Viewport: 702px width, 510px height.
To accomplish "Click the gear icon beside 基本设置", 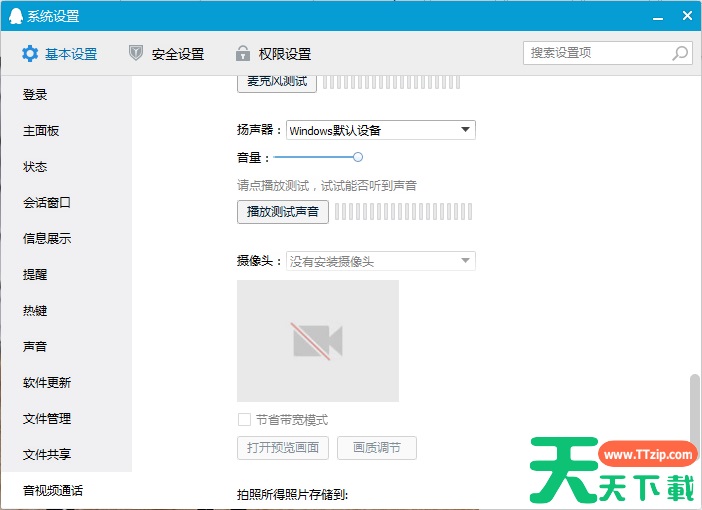I will tap(30, 54).
